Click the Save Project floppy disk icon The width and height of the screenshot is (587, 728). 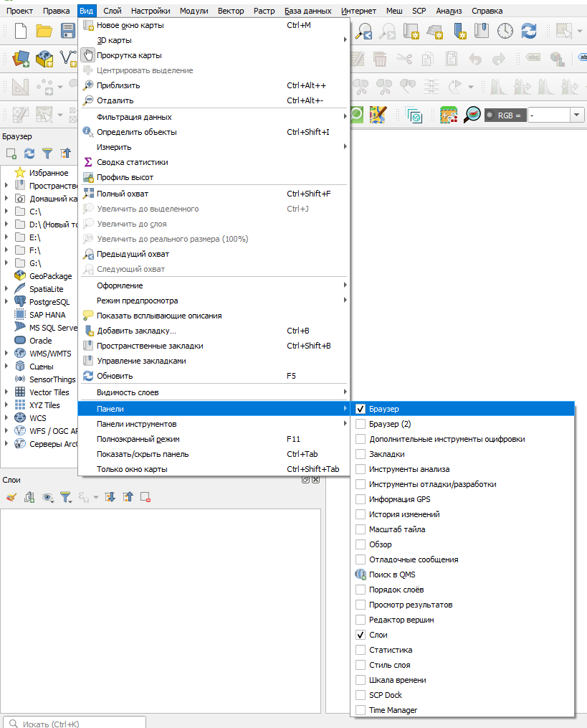click(68, 31)
